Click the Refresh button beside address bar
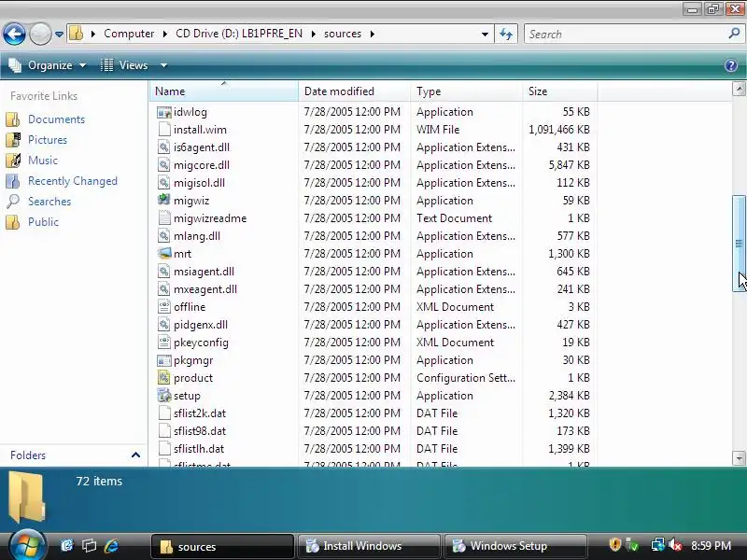This screenshot has width=747, height=560. 506,34
